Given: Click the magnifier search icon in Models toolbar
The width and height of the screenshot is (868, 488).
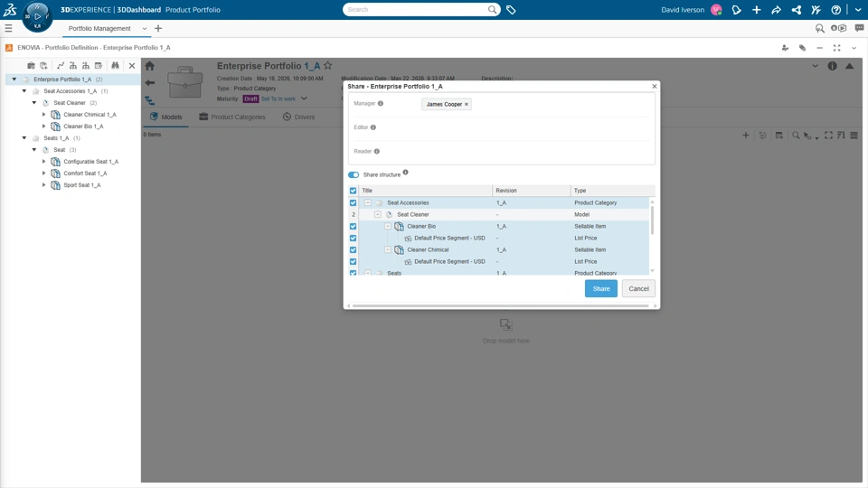Looking at the screenshot, I should (796, 135).
